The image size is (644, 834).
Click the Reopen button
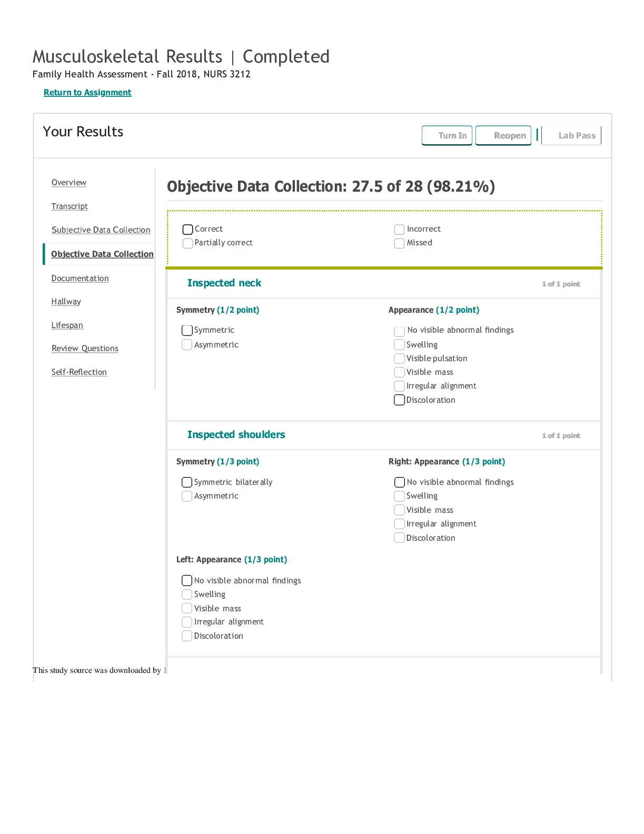pos(503,136)
